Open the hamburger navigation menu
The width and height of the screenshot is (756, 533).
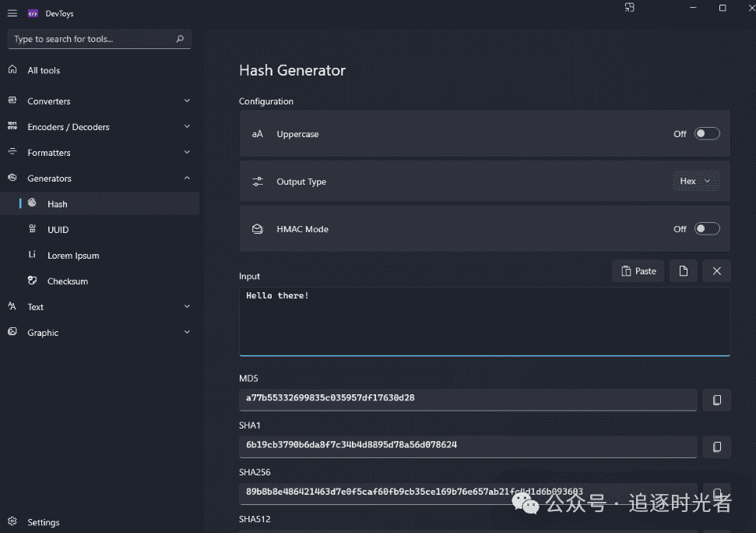pos(12,13)
